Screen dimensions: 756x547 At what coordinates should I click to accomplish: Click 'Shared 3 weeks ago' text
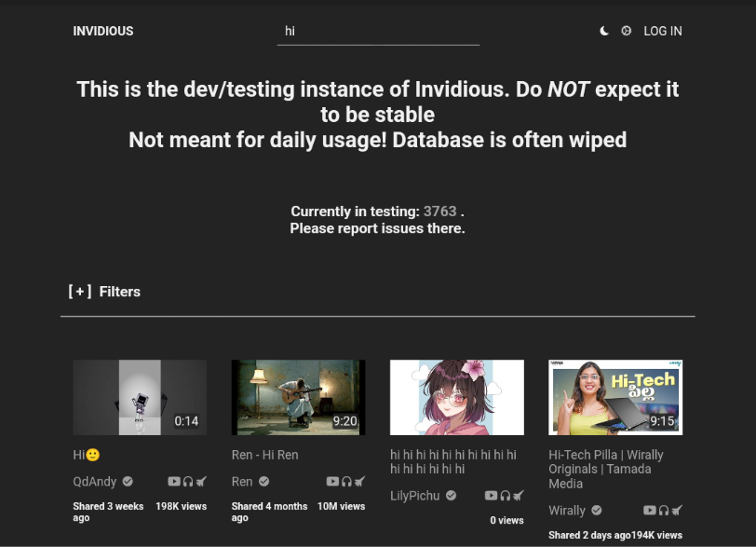pyautogui.click(x=108, y=512)
